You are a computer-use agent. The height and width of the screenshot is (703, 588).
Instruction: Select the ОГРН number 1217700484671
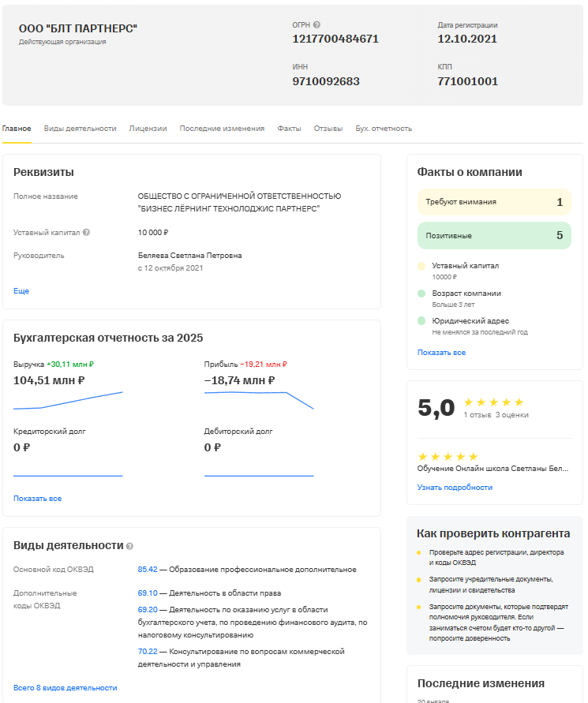[x=335, y=39]
